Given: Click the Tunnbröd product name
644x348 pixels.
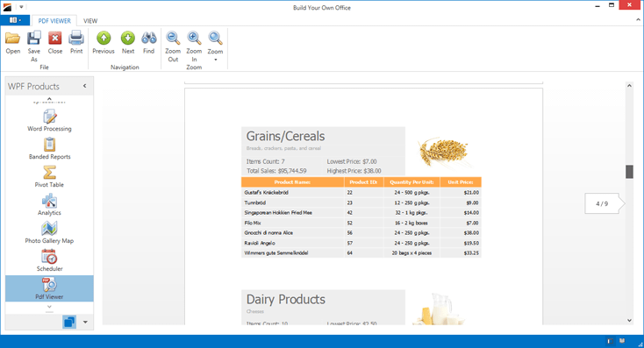Looking at the screenshot, I should pyautogui.click(x=255, y=202).
